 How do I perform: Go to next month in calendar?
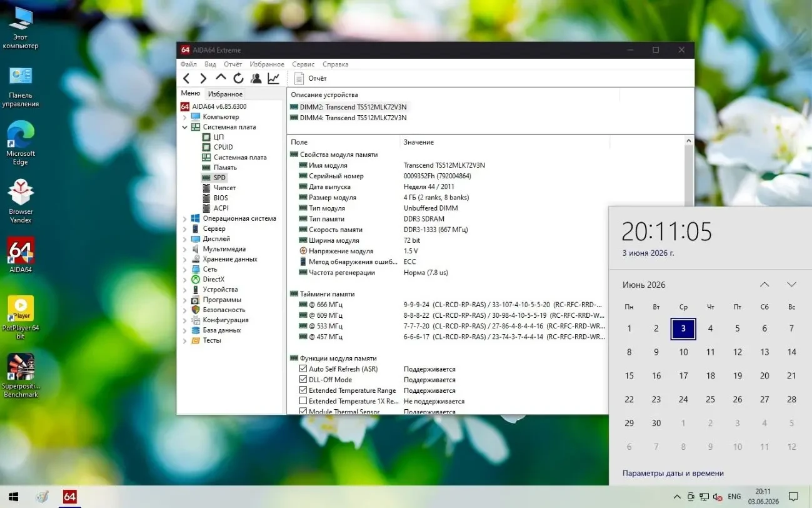point(791,285)
